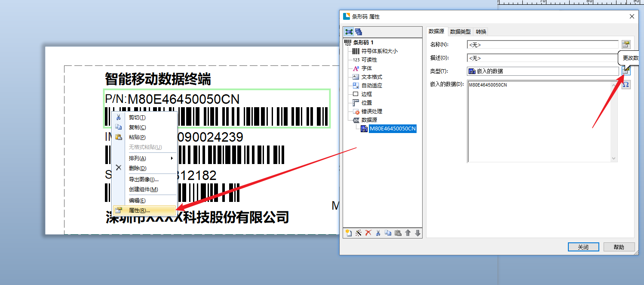Open 错误处理 in the property tree
644x285 pixels.
coord(371,111)
